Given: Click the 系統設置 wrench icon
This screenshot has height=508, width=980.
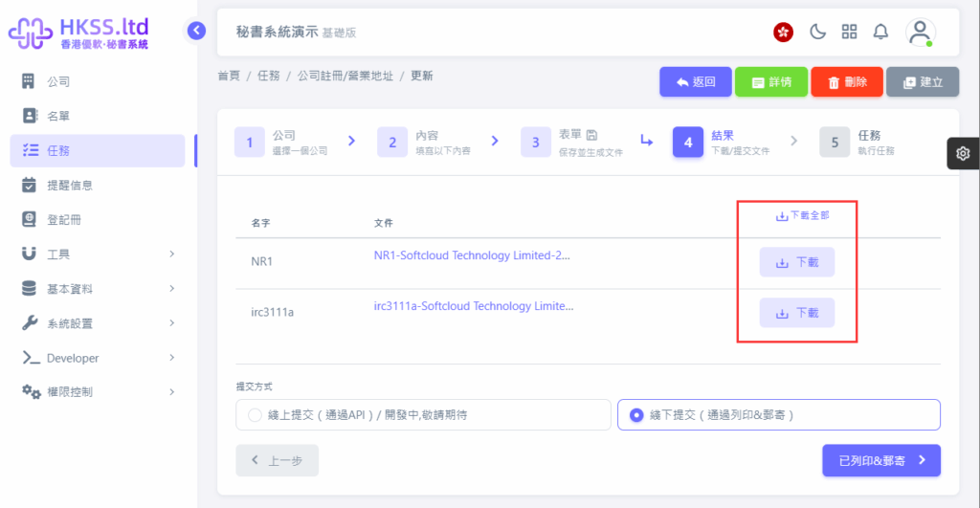Looking at the screenshot, I should (29, 323).
